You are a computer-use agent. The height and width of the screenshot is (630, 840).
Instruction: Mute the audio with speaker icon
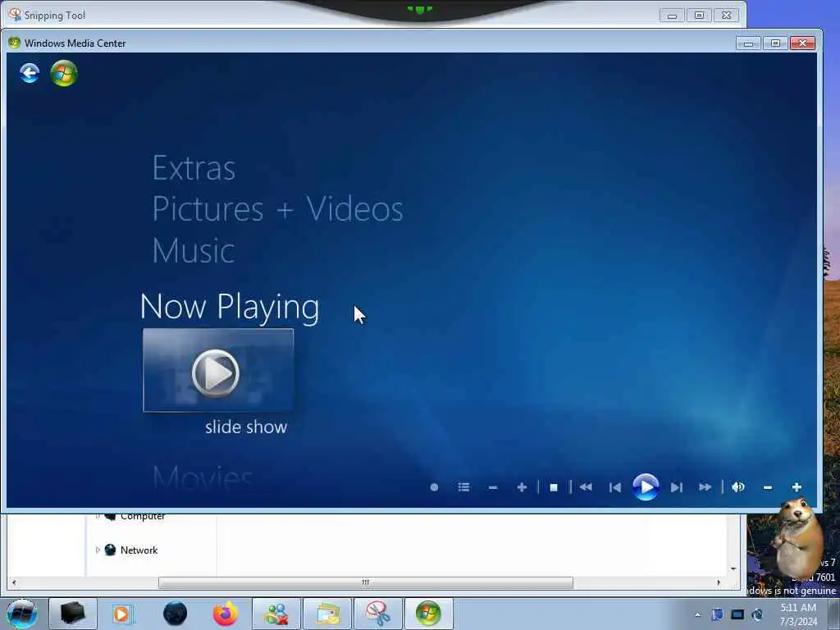pyautogui.click(x=738, y=487)
